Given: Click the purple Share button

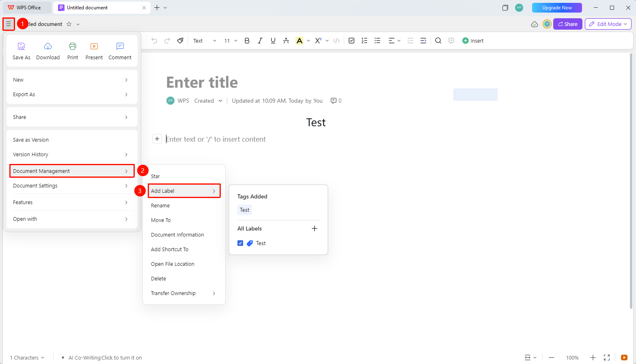Looking at the screenshot, I should click(x=568, y=24).
